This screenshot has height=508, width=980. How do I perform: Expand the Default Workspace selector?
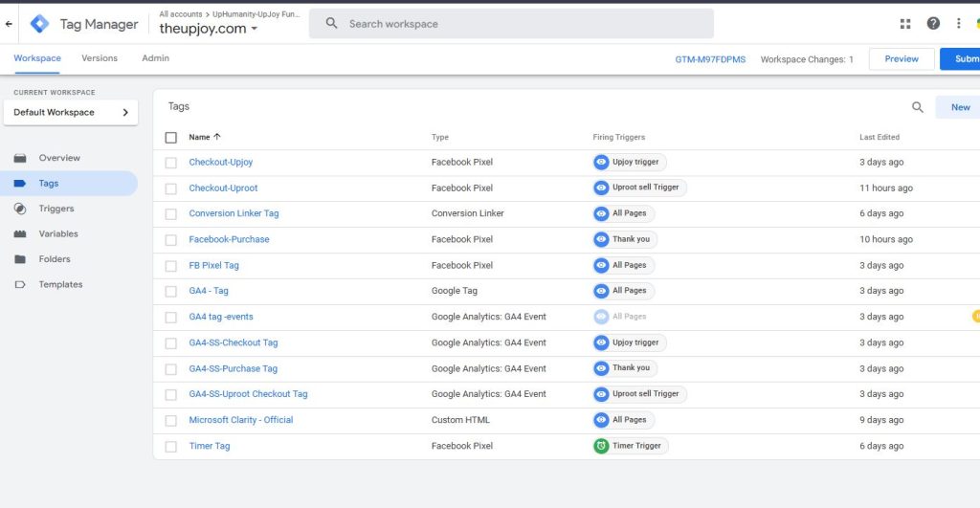pos(71,113)
